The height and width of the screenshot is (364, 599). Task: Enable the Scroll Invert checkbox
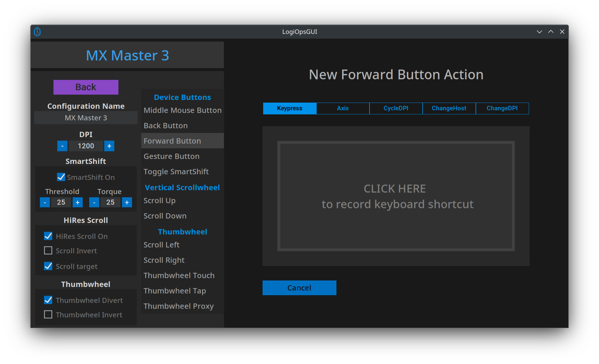tap(48, 250)
